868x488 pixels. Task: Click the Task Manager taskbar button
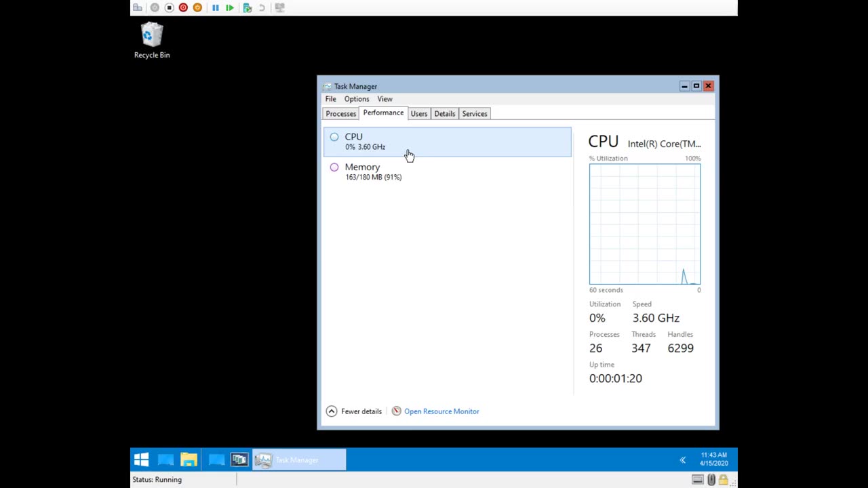(299, 460)
